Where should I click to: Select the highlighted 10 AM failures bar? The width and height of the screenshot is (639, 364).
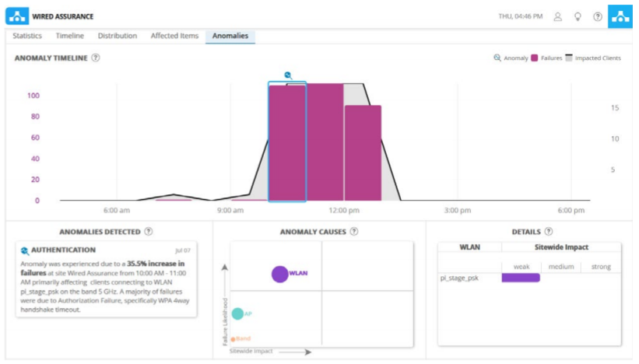pyautogui.click(x=287, y=143)
